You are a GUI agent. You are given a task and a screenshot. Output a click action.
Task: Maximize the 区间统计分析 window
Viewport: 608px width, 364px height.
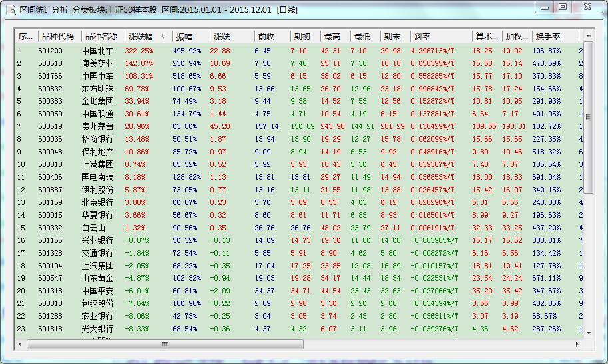pos(563,7)
